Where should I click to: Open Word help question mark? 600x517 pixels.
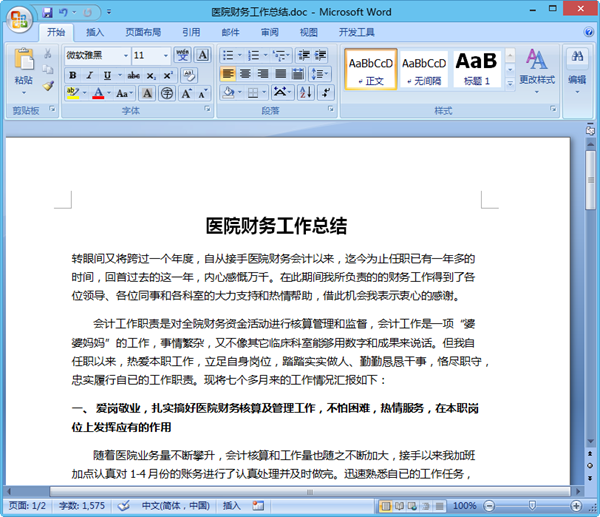[589, 32]
